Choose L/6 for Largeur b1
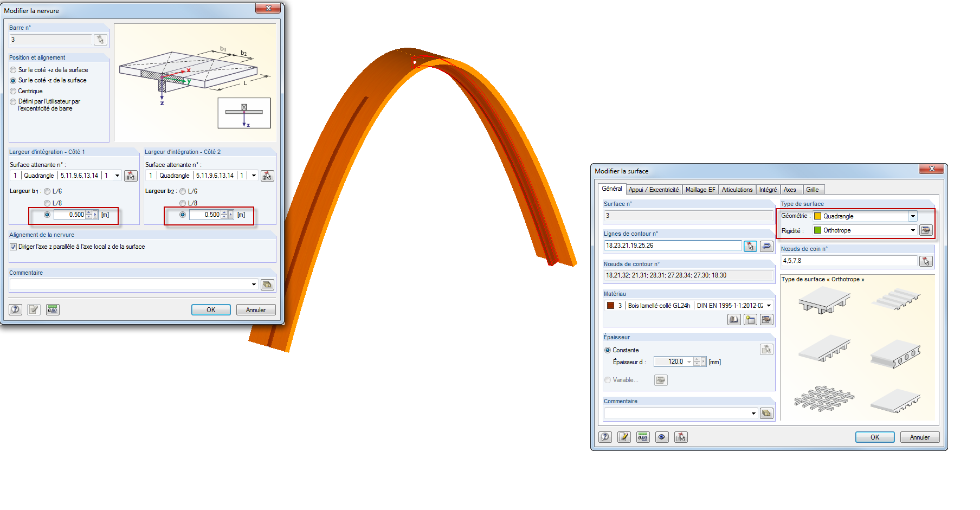This screenshot has height=510, width=980. pyautogui.click(x=47, y=191)
